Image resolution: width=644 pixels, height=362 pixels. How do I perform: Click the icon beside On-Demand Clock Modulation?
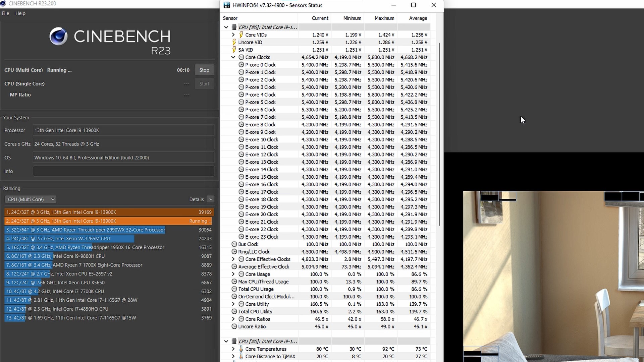(x=234, y=297)
